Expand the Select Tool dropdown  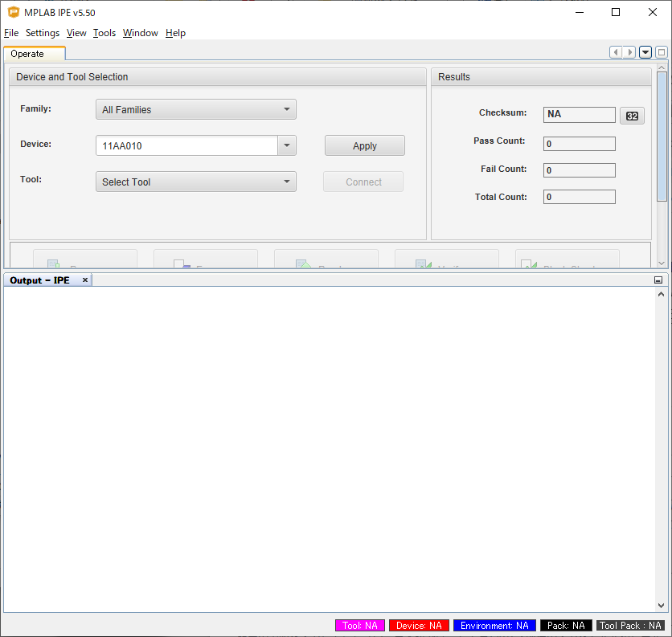click(196, 182)
